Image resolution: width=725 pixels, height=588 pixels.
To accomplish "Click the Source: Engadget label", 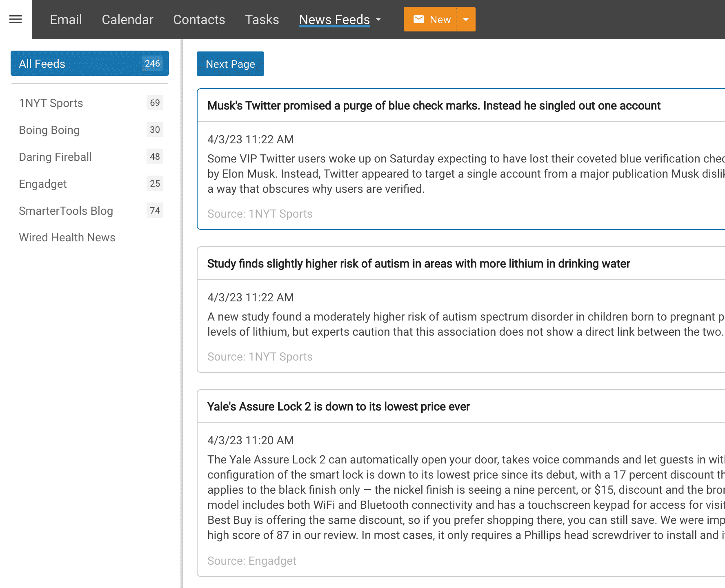I will [x=251, y=561].
